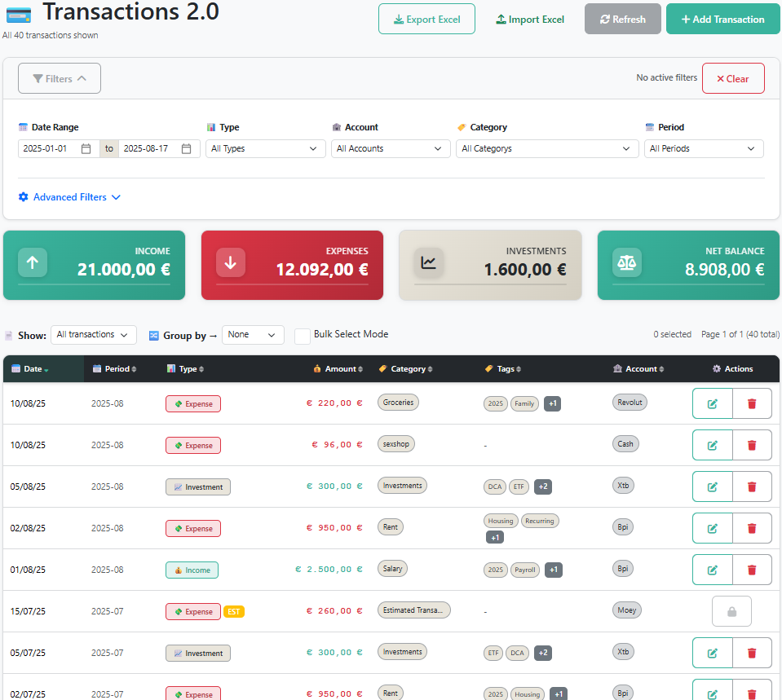The width and height of the screenshot is (782, 700).
Task: Click edit icon for Groceries transaction
Action: [x=712, y=403]
